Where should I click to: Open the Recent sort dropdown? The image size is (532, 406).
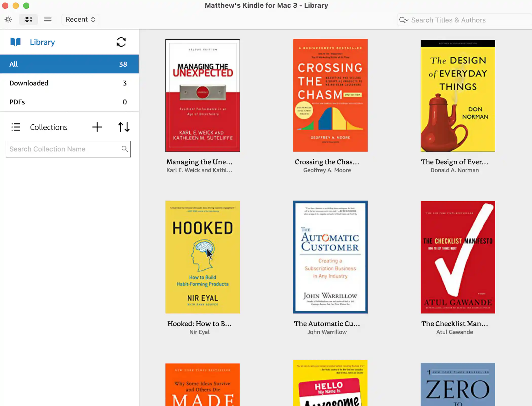coord(80,19)
